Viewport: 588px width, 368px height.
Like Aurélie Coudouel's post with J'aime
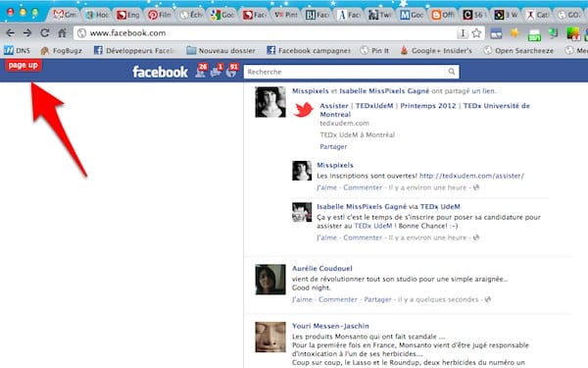pyautogui.click(x=302, y=299)
